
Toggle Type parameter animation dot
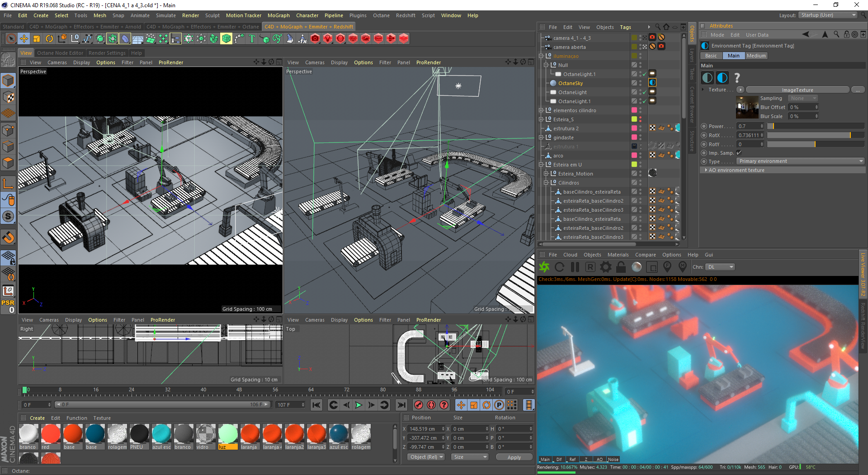[704, 161]
